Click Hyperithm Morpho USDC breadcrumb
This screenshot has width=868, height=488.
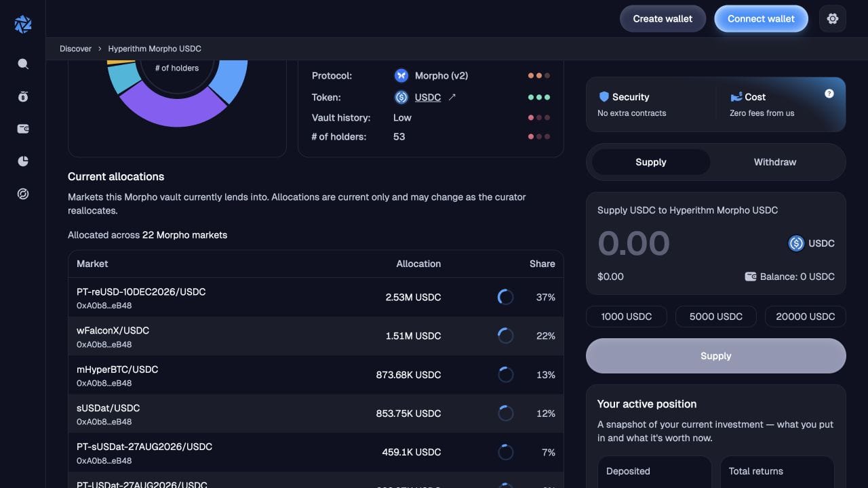pos(155,49)
